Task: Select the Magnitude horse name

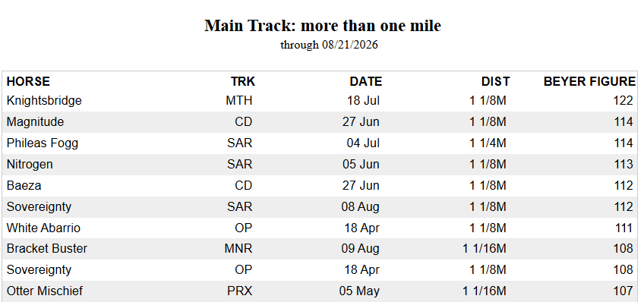Action: 36,122
